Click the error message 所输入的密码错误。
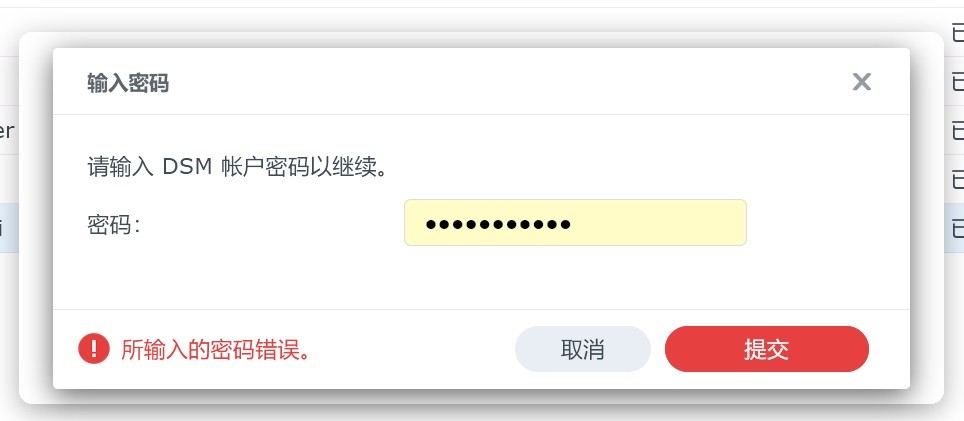964x421 pixels. coord(215,350)
